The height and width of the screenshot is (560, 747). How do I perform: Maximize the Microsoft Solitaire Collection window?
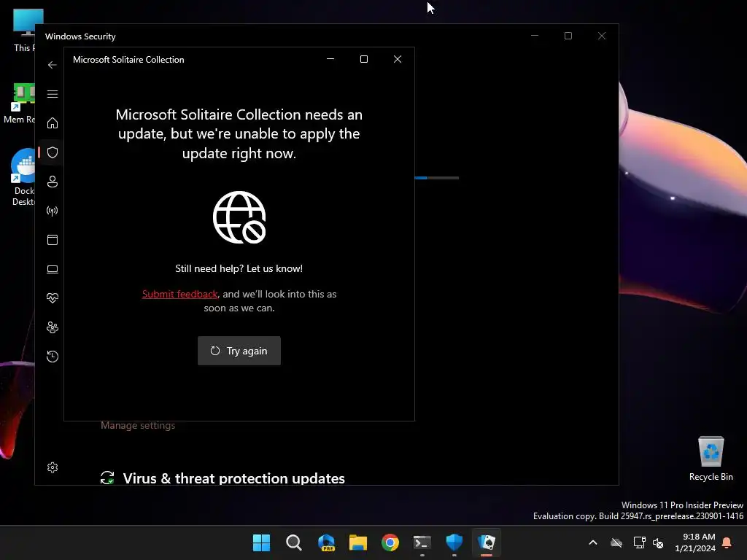(x=364, y=59)
